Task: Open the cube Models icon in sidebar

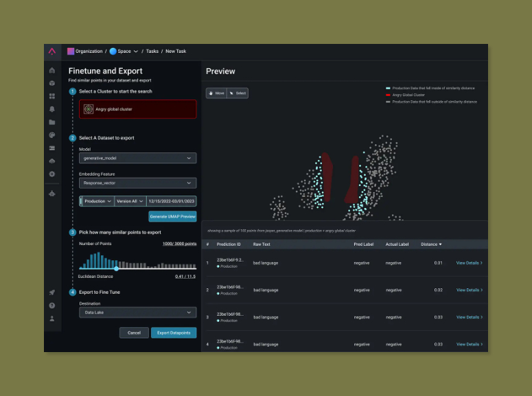Action: point(52,83)
